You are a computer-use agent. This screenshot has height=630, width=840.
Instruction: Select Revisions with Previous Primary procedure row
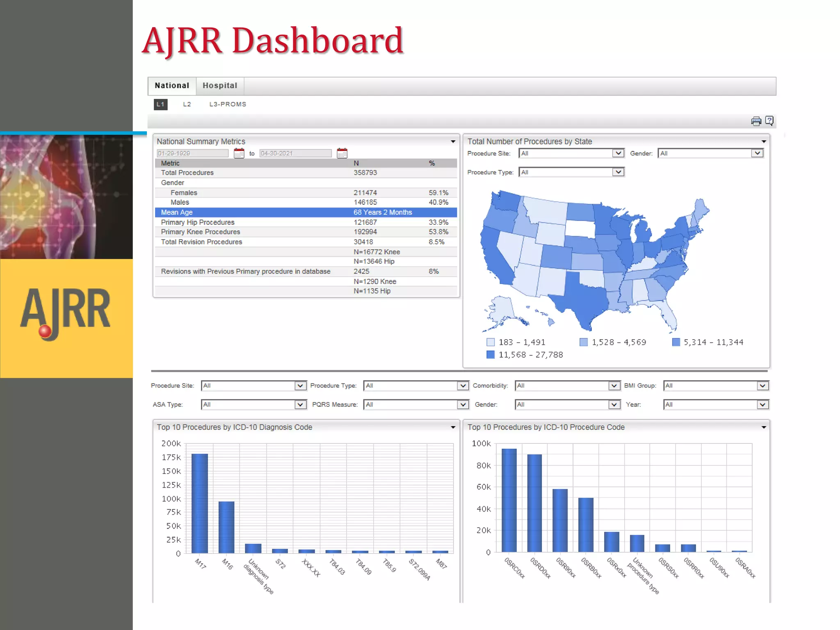point(306,272)
